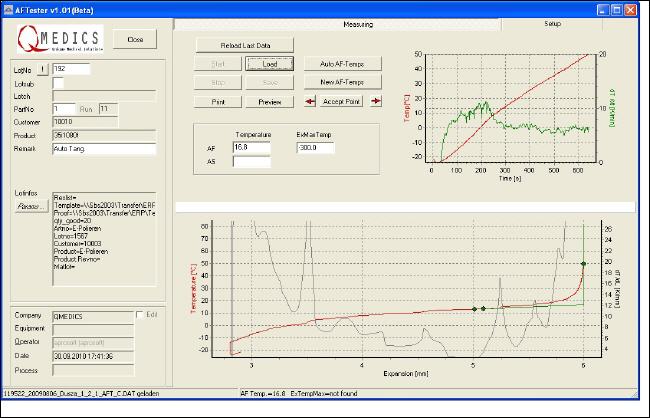Switch to the Setup tab
Viewport: 650px width, 418px height.
(x=552, y=22)
